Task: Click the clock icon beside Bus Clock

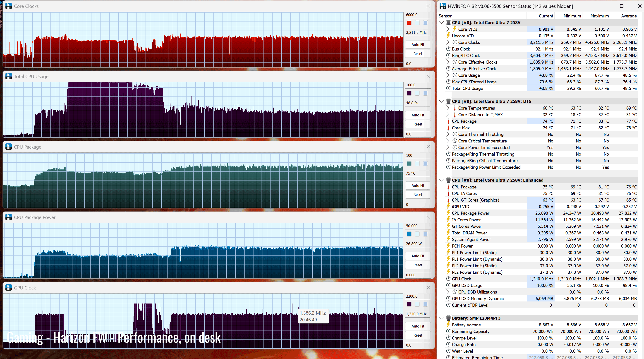Action: (x=448, y=49)
